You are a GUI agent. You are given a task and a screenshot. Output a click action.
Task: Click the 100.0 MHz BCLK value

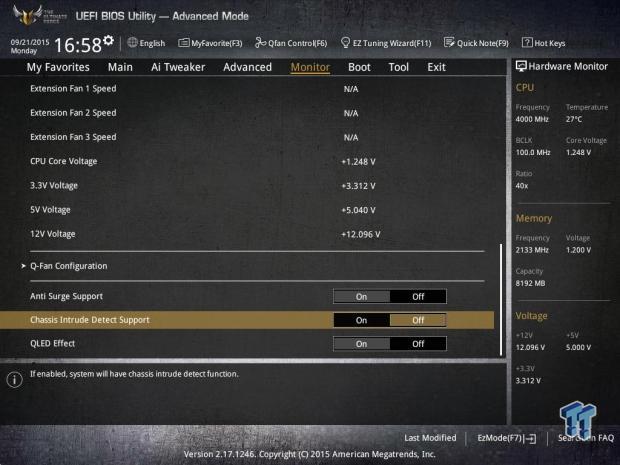click(x=533, y=152)
